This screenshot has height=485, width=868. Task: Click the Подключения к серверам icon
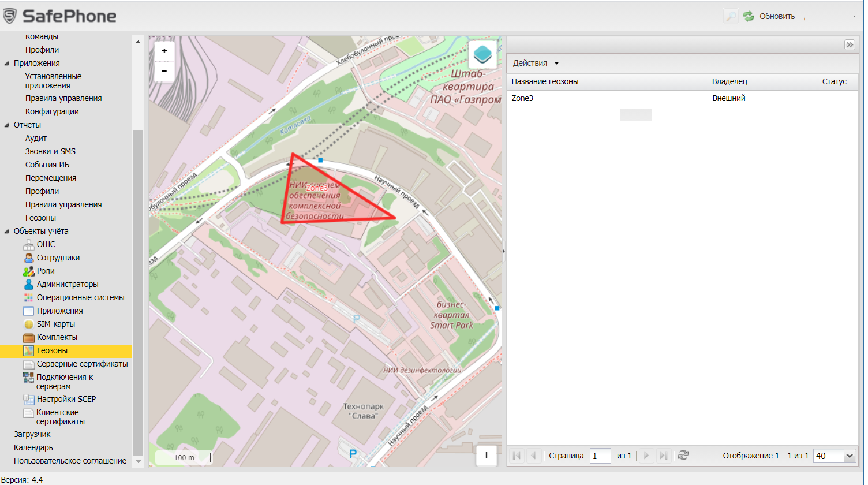pos(29,378)
